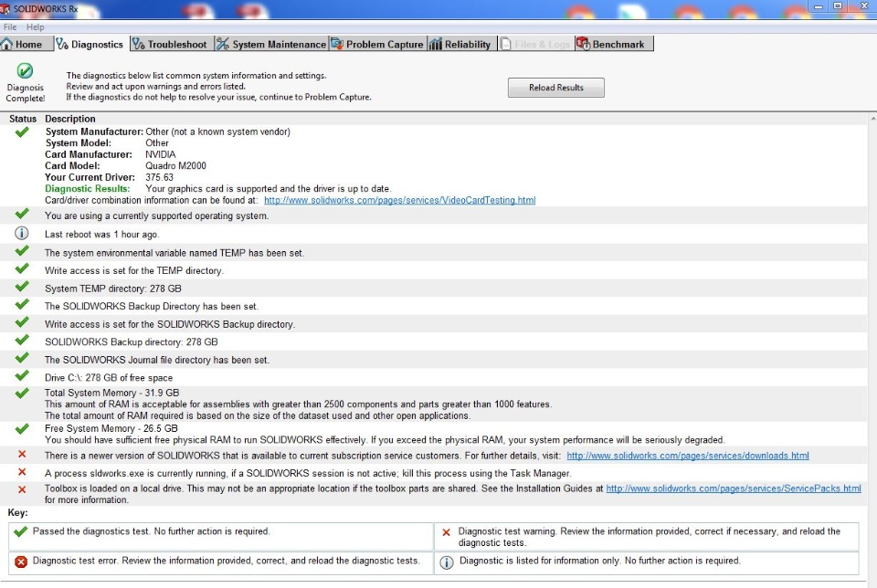Click the house icon on Home tab

point(6,44)
